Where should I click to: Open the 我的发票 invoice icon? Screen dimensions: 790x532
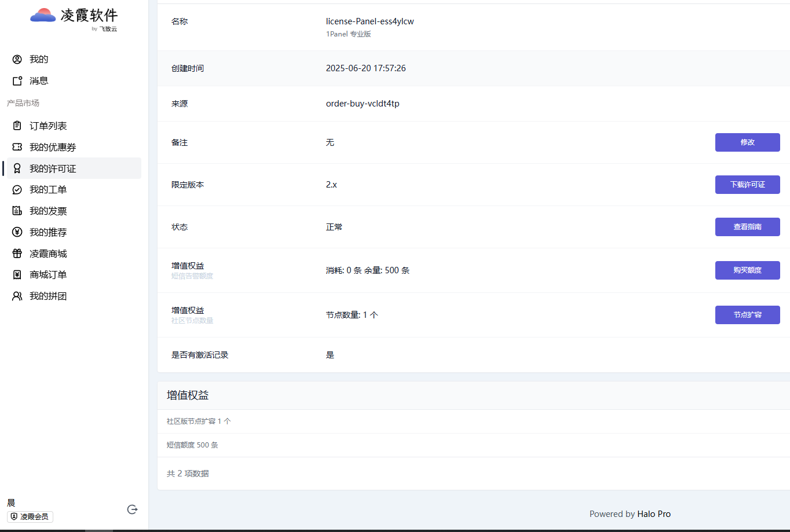[x=17, y=211]
